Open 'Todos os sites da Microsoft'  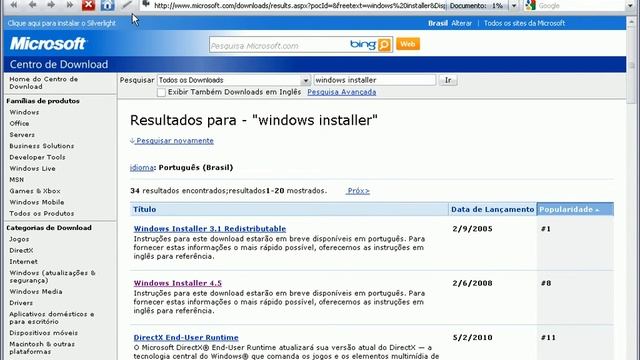(524, 23)
